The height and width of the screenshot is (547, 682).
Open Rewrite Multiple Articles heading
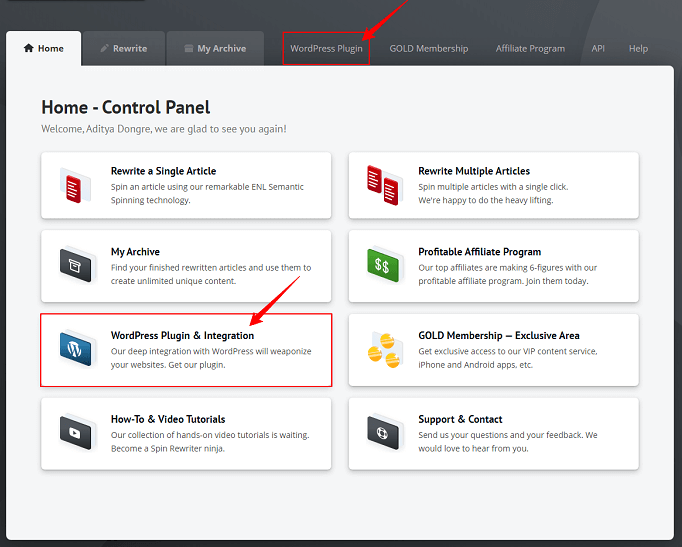[x=474, y=171]
